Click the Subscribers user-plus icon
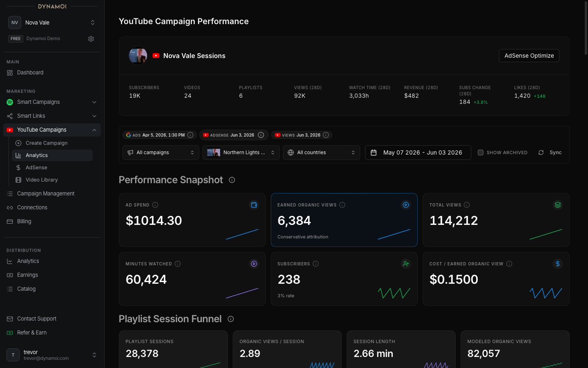 click(x=406, y=264)
